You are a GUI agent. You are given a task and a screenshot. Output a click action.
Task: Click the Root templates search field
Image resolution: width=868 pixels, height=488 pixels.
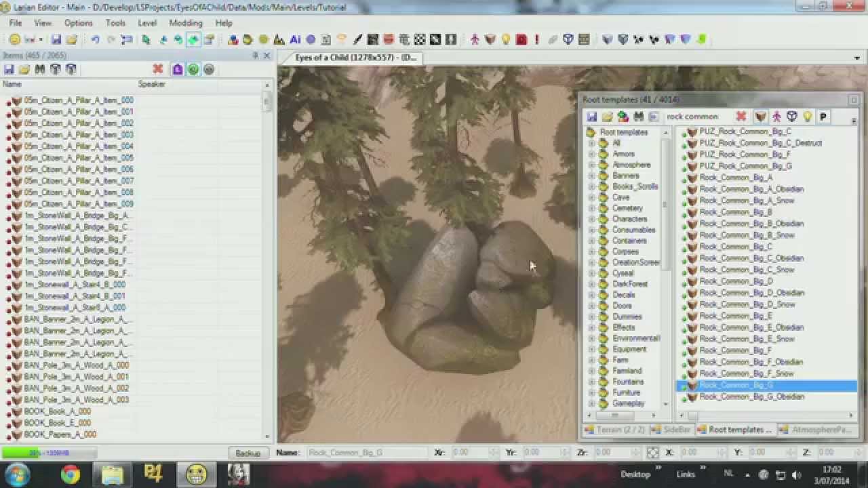pos(698,117)
